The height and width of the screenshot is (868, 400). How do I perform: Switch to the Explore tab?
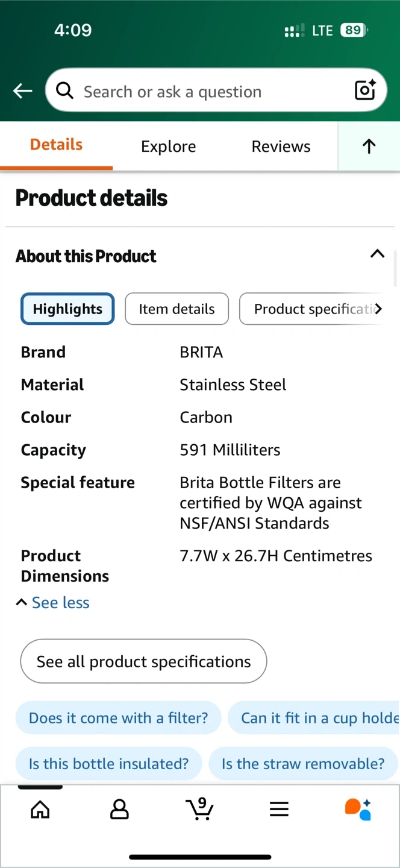[168, 146]
